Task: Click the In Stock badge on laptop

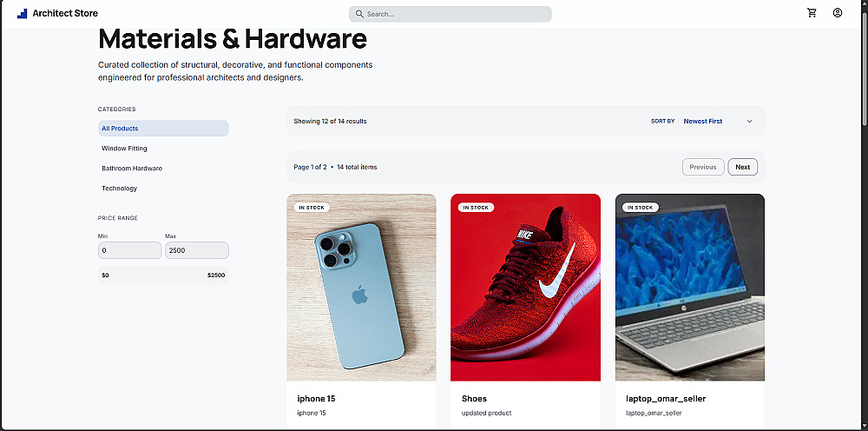Action: pyautogui.click(x=641, y=207)
